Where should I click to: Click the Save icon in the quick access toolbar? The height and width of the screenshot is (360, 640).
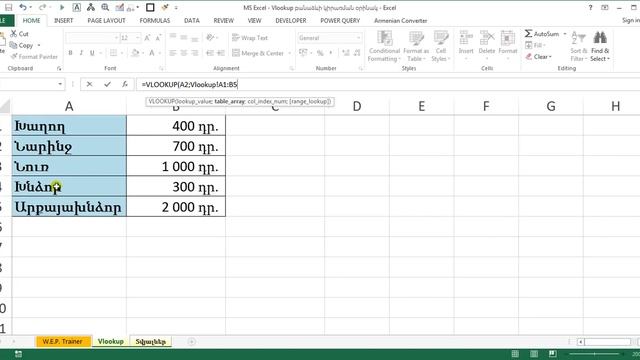pos(8,7)
